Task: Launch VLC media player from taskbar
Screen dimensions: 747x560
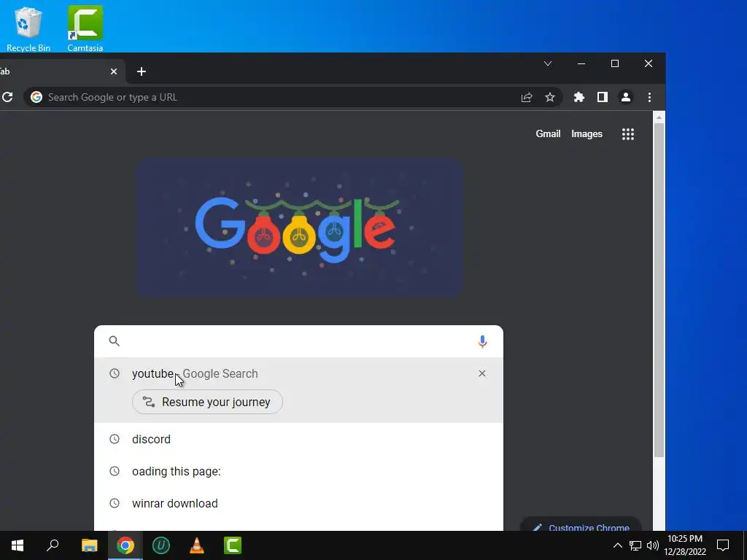Action: (x=197, y=545)
